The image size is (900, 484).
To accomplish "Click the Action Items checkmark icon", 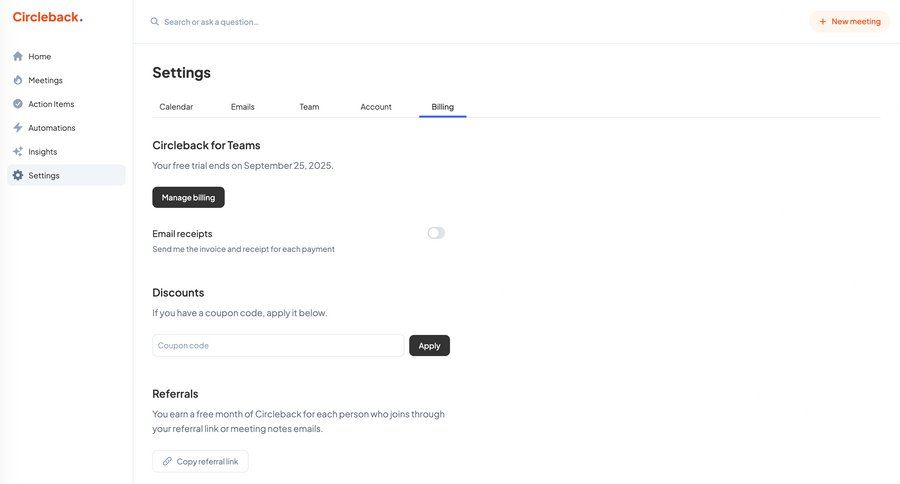I will (x=18, y=104).
